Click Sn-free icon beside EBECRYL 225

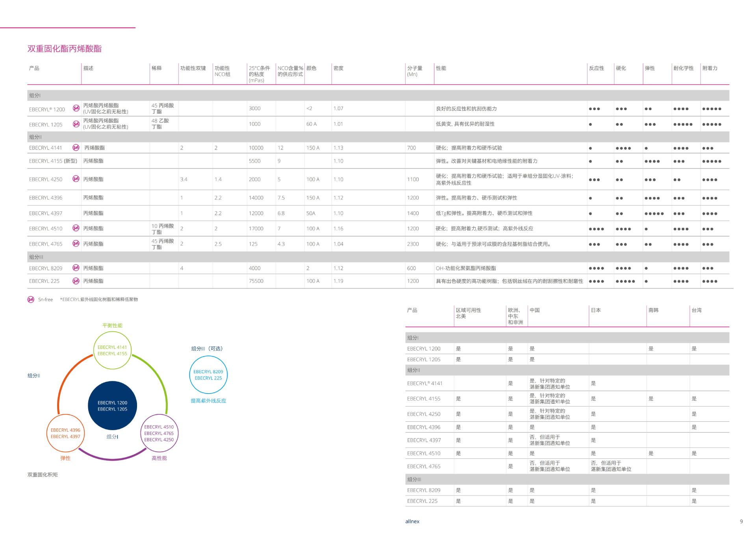(76, 281)
